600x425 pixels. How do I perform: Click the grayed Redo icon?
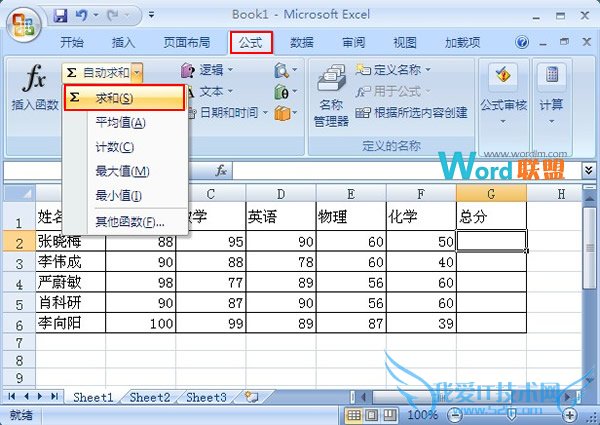[112, 15]
